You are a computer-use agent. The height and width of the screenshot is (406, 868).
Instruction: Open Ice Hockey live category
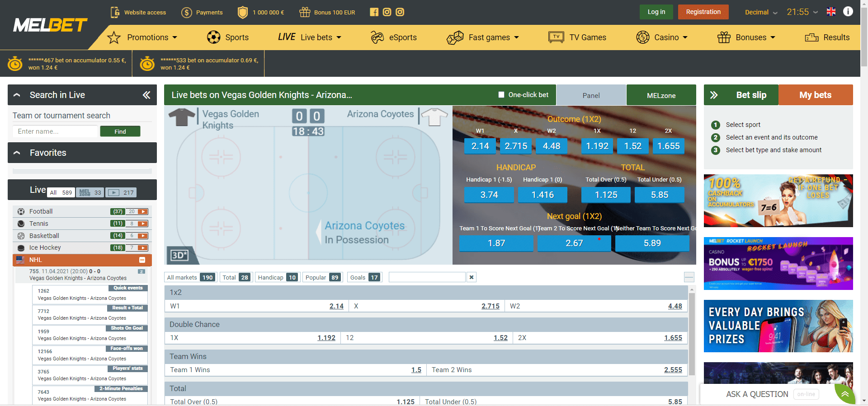(45, 247)
